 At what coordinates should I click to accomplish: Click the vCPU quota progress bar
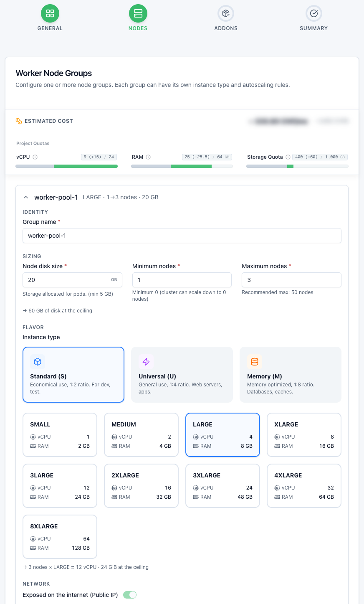pos(66,166)
